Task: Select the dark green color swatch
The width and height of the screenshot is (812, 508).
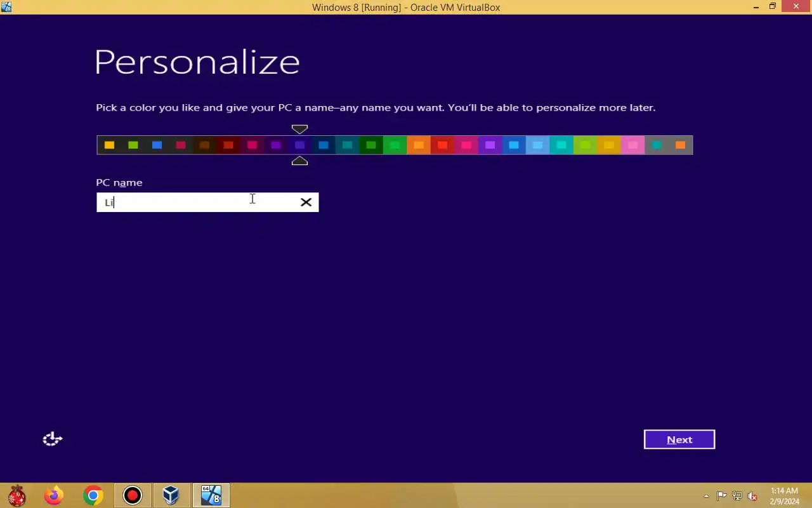Action: (x=371, y=145)
